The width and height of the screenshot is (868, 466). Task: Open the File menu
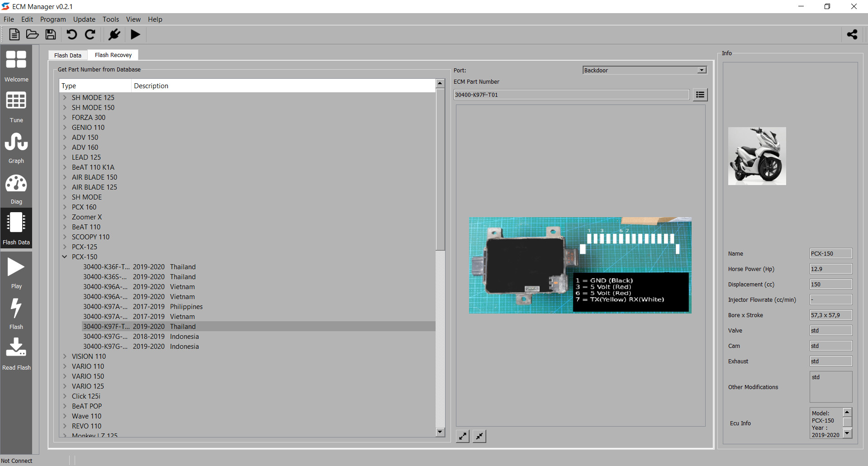(x=9, y=19)
